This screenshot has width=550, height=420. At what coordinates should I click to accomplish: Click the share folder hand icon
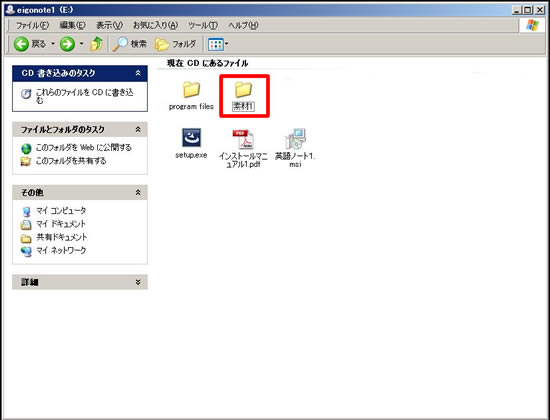[26, 161]
